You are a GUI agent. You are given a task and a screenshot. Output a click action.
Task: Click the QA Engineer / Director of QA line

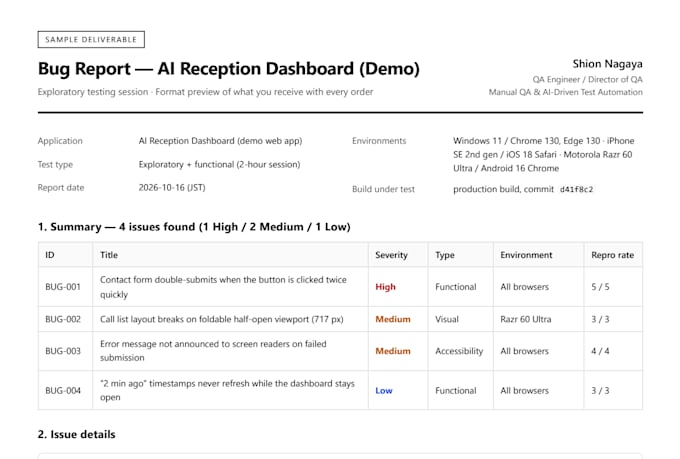point(587,79)
